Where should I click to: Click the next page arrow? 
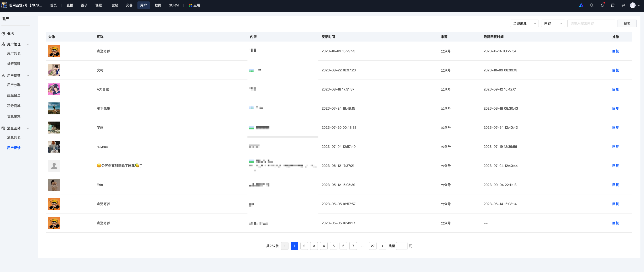382,246
